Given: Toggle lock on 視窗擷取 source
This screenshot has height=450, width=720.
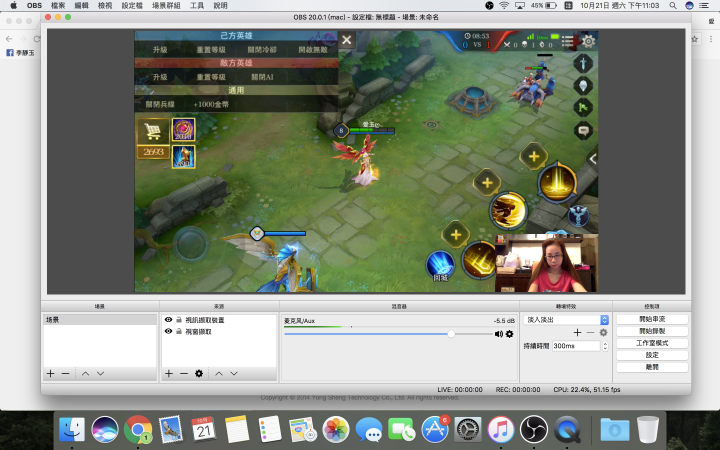Looking at the screenshot, I should click(x=179, y=331).
